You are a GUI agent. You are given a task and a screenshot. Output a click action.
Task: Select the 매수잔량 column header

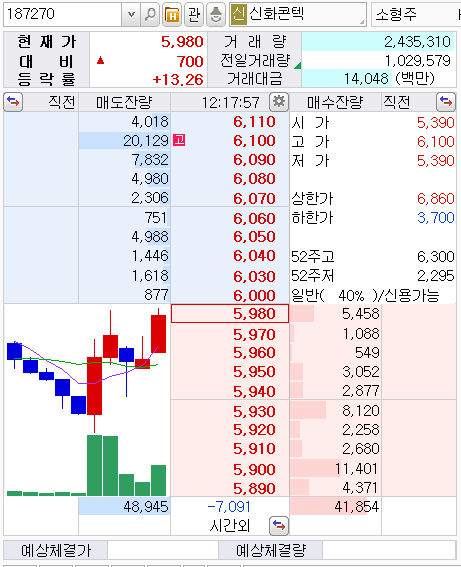point(335,102)
